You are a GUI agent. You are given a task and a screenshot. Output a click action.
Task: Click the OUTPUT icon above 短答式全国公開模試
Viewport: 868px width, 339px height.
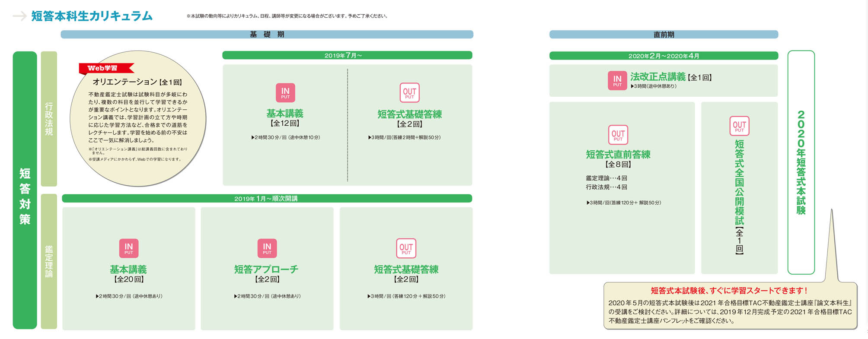739,126
